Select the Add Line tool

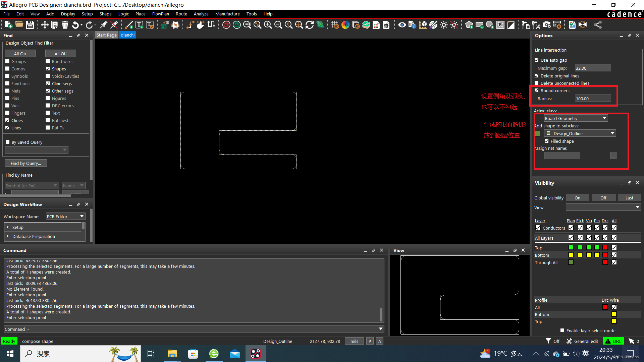[x=129, y=25]
